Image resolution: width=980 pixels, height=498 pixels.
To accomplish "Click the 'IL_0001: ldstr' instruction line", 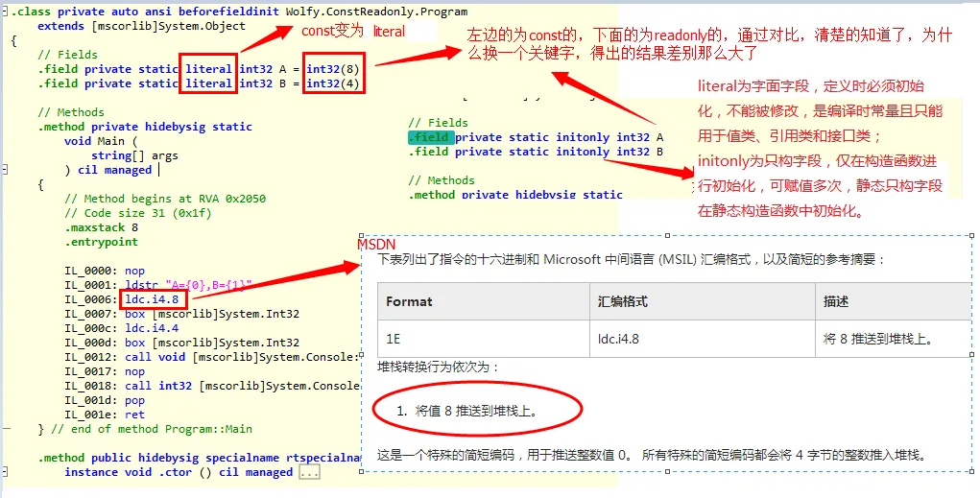I will pos(158,286).
